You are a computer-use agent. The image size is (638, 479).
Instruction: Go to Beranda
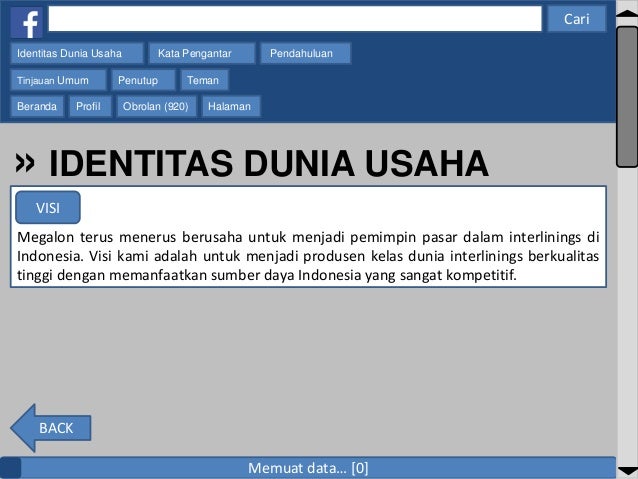tap(37, 107)
